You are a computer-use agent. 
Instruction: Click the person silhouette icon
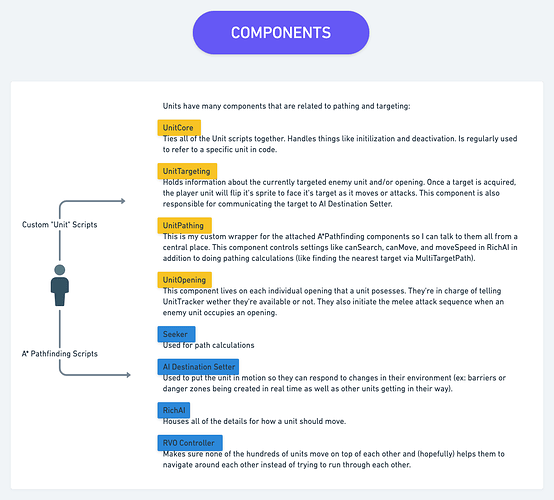click(60, 285)
